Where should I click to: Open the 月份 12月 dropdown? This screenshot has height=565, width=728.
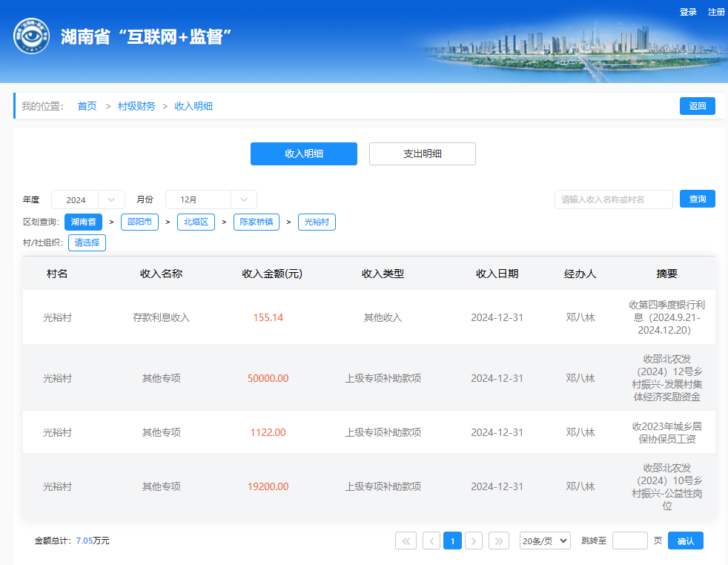[x=211, y=199]
